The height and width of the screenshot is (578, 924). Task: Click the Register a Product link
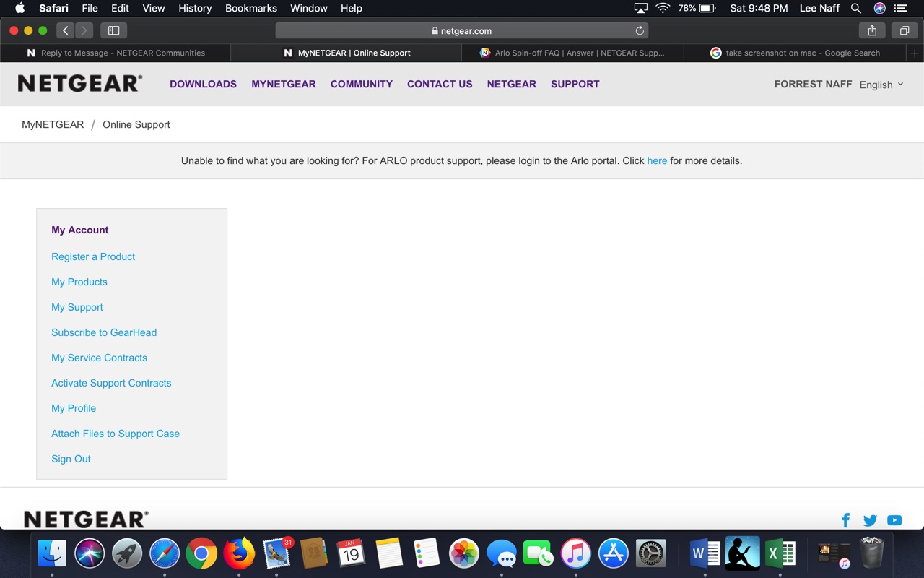pyautogui.click(x=93, y=256)
